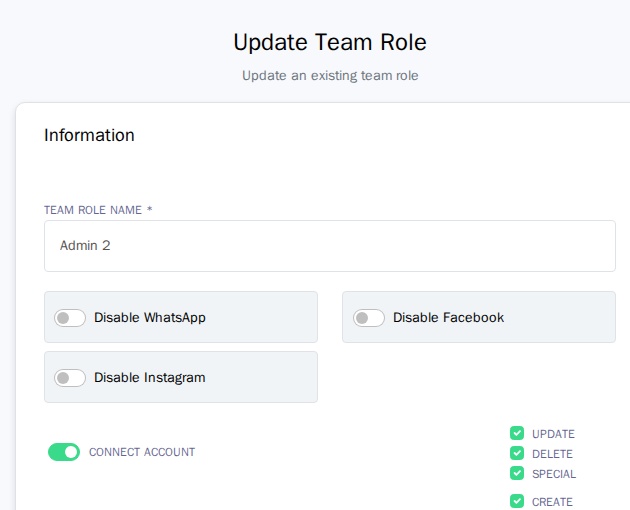
Task: Click the CREATE permission label
Action: click(552, 502)
